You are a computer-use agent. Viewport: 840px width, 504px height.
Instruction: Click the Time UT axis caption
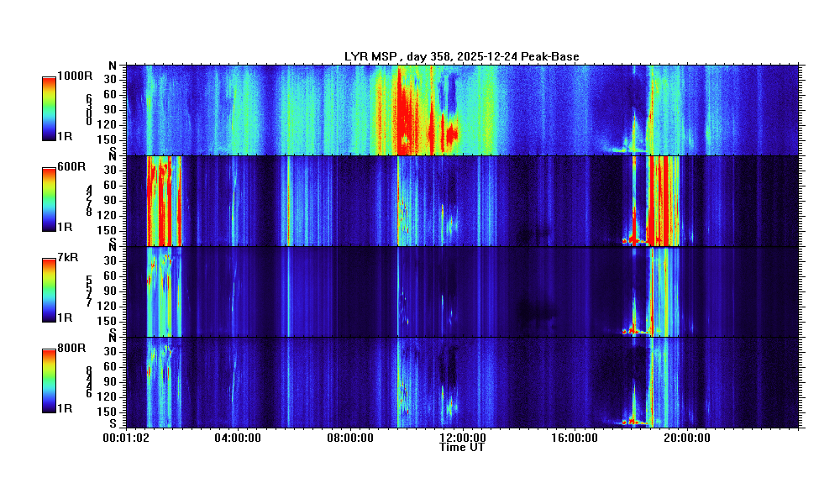click(462, 448)
